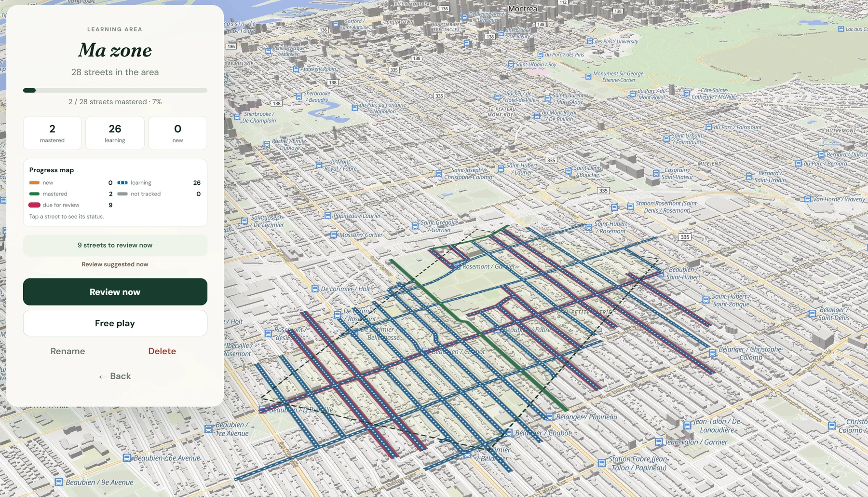The width and height of the screenshot is (868, 497).
Task: Select the learning count card
Action: point(115,133)
